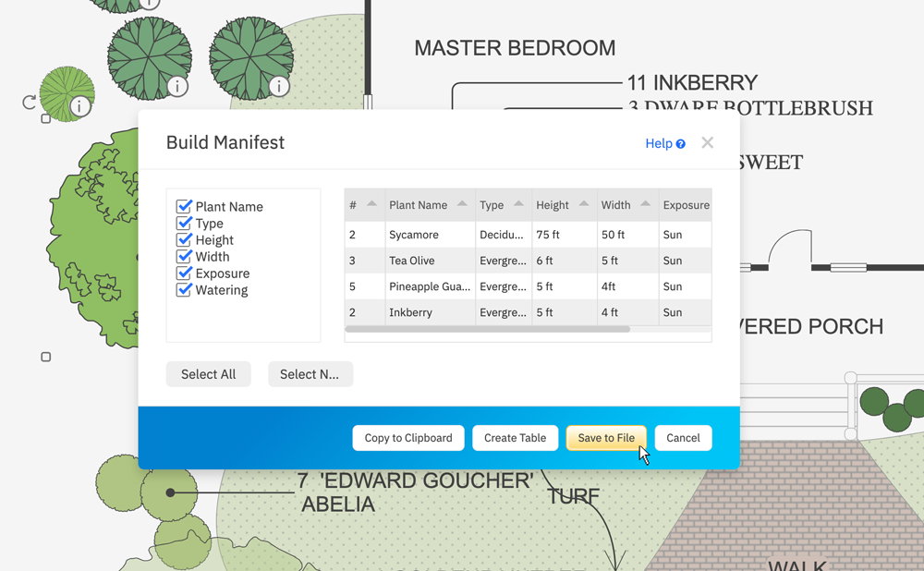Image resolution: width=924 pixels, height=571 pixels.
Task: Uncheck the Watering checkbox
Action: [184, 290]
